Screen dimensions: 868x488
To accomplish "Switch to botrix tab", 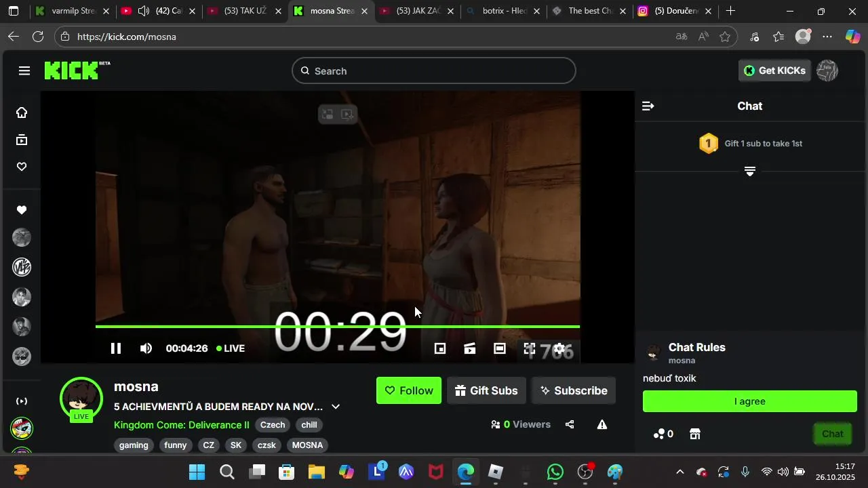I will (505, 12).
